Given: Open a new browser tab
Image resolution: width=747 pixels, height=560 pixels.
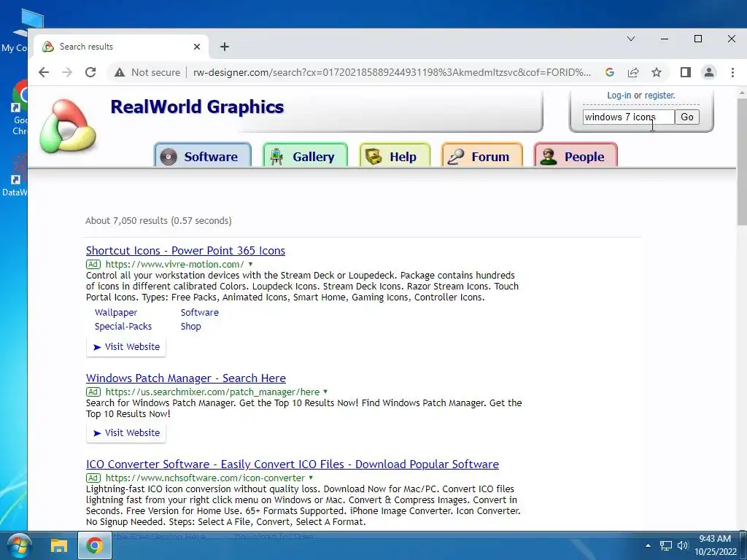Looking at the screenshot, I should [x=225, y=47].
